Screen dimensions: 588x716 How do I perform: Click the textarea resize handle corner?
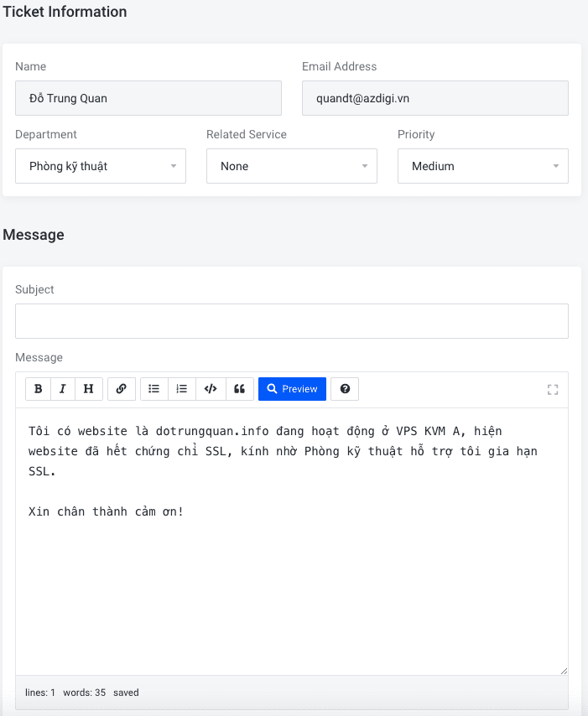(564, 670)
